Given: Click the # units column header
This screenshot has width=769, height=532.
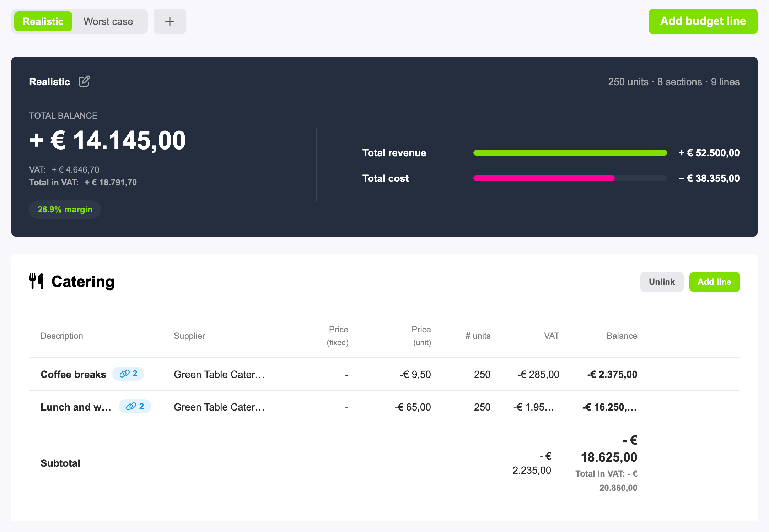Looking at the screenshot, I should pos(478,336).
